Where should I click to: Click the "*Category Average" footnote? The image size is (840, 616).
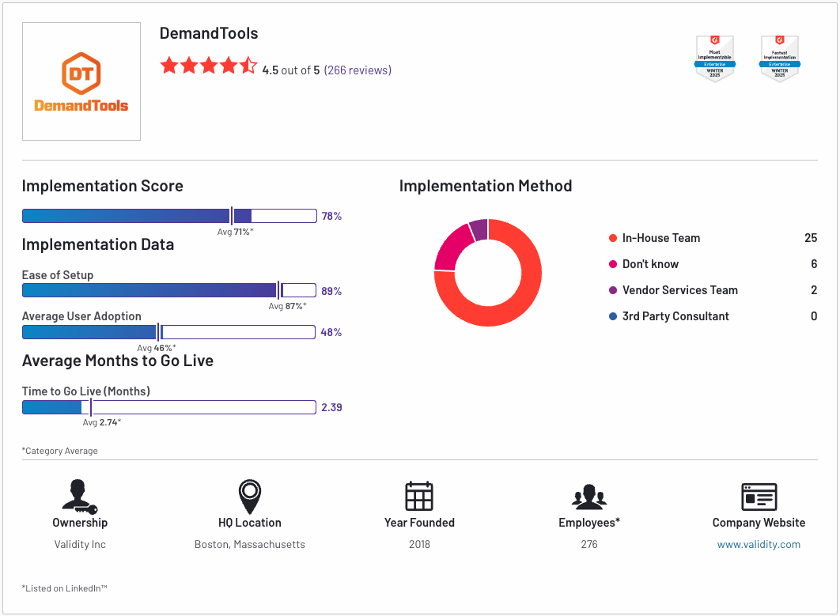pyautogui.click(x=60, y=451)
